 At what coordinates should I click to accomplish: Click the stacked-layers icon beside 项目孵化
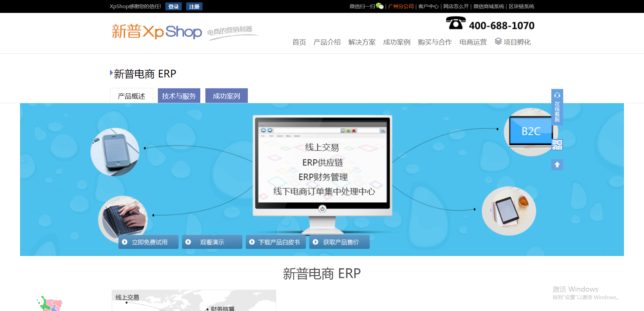(498, 42)
